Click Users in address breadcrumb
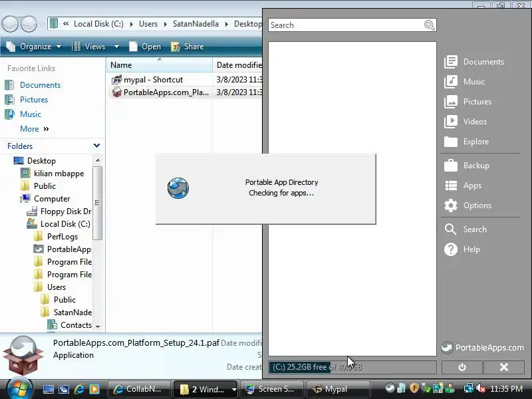Screen dimensions: 532x399 [148, 24]
